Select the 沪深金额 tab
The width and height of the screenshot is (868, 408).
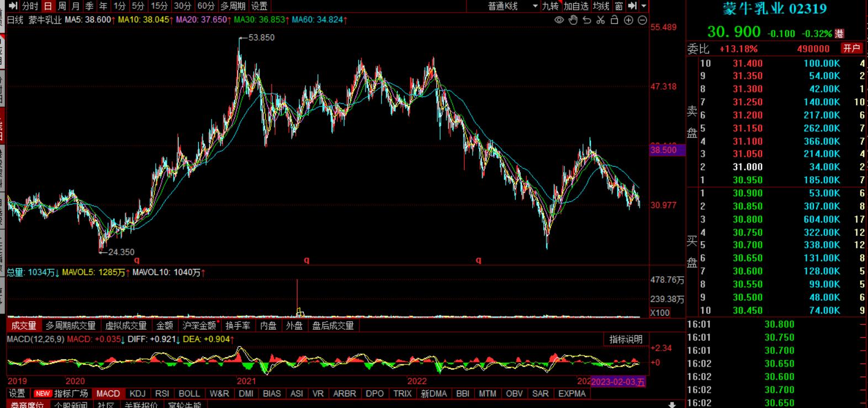pos(199,326)
